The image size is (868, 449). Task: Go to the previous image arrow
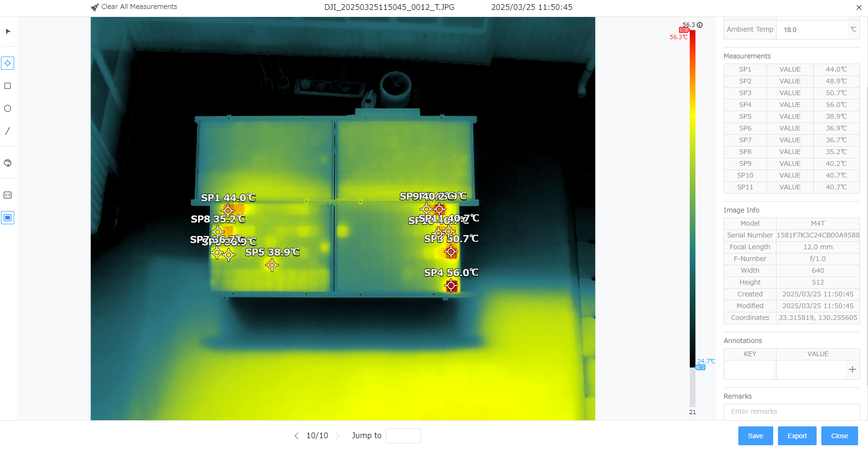click(297, 436)
